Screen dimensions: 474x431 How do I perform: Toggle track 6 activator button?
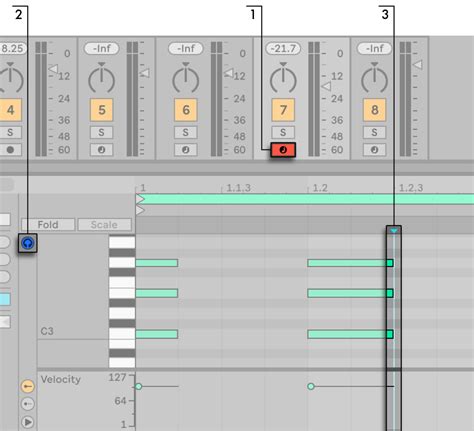pyautogui.click(x=186, y=110)
